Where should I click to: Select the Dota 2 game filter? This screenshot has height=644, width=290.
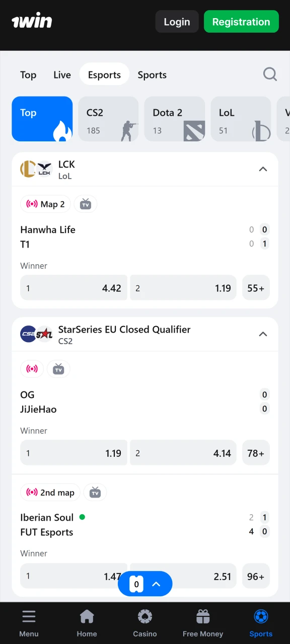coord(175,119)
